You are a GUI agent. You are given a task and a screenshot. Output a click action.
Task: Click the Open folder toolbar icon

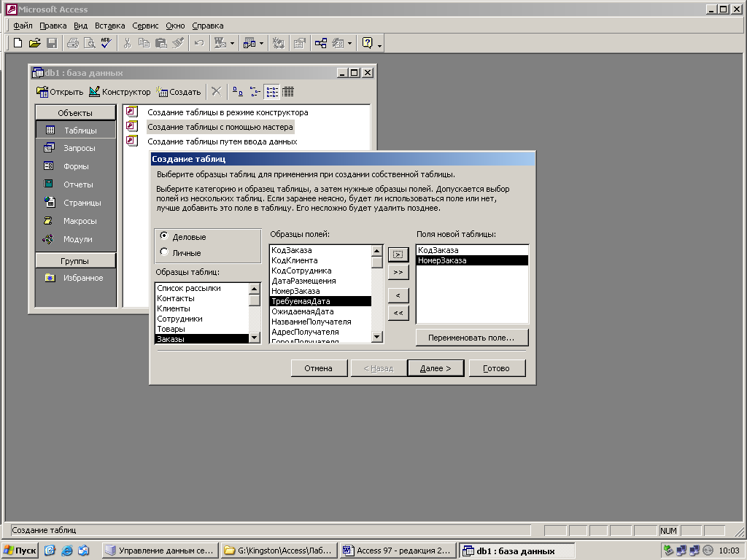click(x=35, y=43)
